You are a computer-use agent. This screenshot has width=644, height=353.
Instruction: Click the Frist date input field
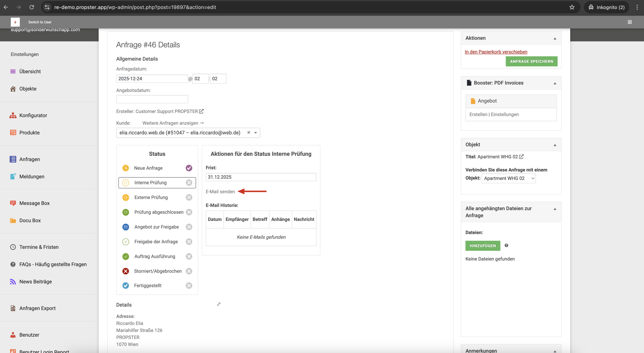(261, 177)
